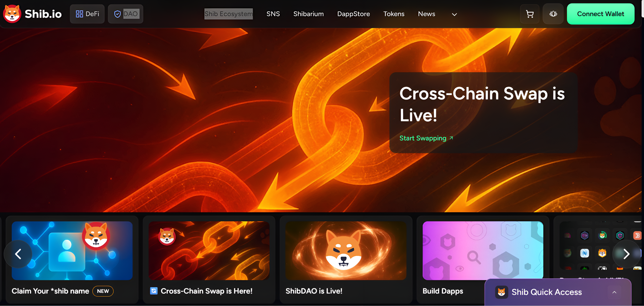
Task: Open DappStore from the top navigation
Action: tap(353, 14)
